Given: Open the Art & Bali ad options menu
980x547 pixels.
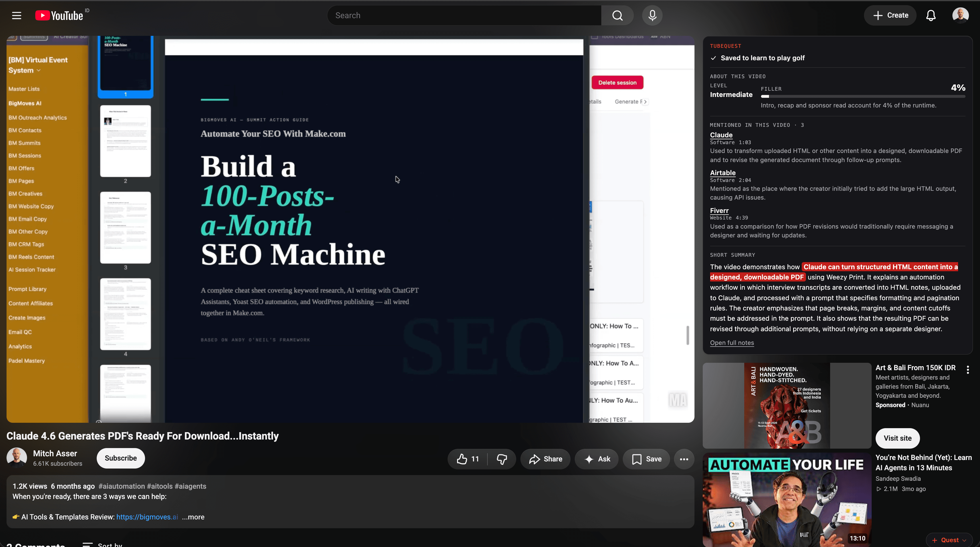Looking at the screenshot, I should click(x=968, y=369).
